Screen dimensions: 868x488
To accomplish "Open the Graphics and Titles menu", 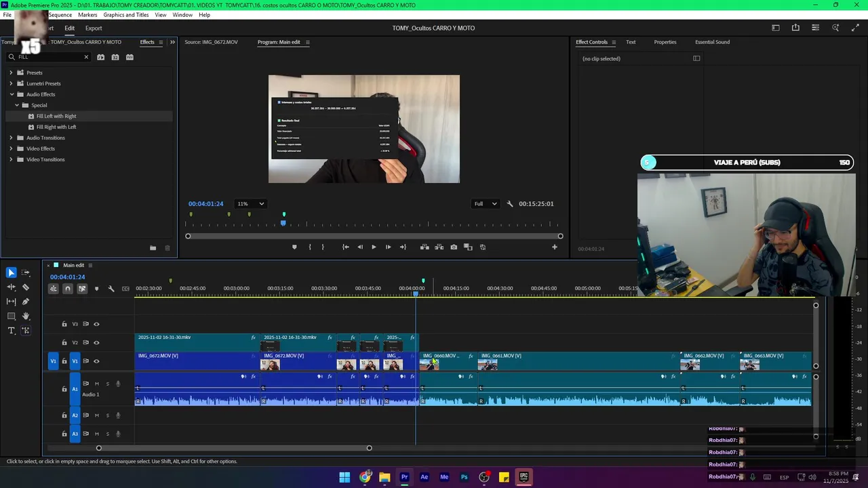I will [x=126, y=15].
